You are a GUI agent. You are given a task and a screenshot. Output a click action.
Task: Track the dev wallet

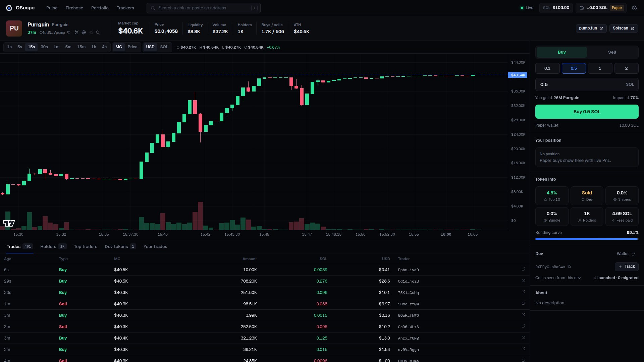[x=627, y=266]
